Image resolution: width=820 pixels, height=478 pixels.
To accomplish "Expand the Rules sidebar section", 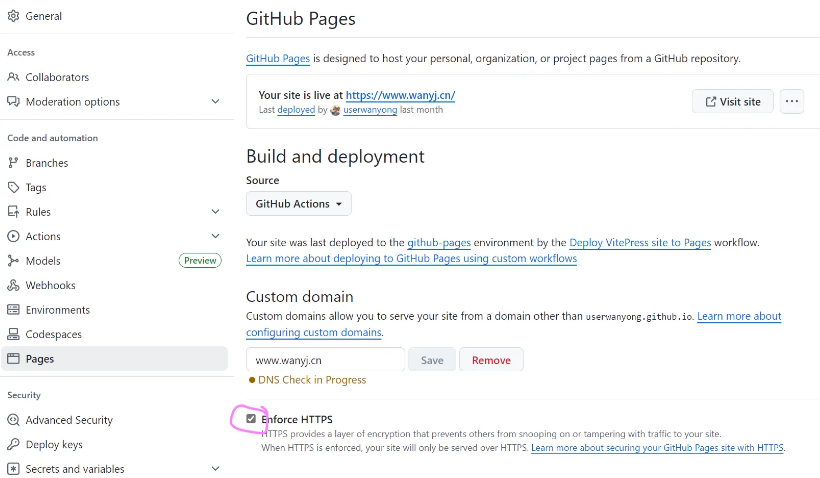I will coord(215,212).
